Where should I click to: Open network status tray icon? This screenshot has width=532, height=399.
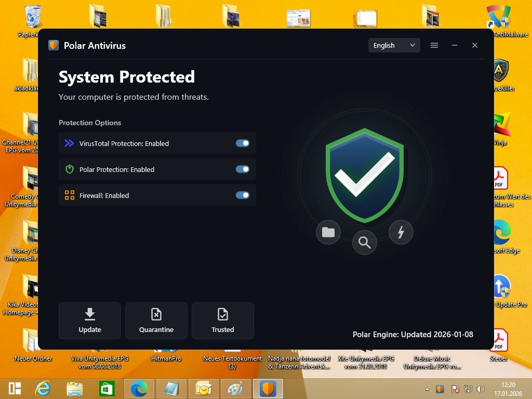click(x=468, y=389)
